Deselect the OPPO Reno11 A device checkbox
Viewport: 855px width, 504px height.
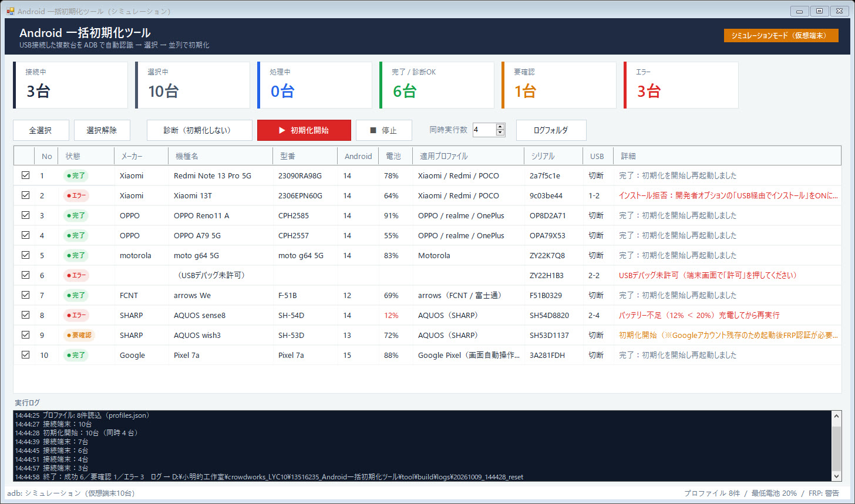(x=25, y=215)
